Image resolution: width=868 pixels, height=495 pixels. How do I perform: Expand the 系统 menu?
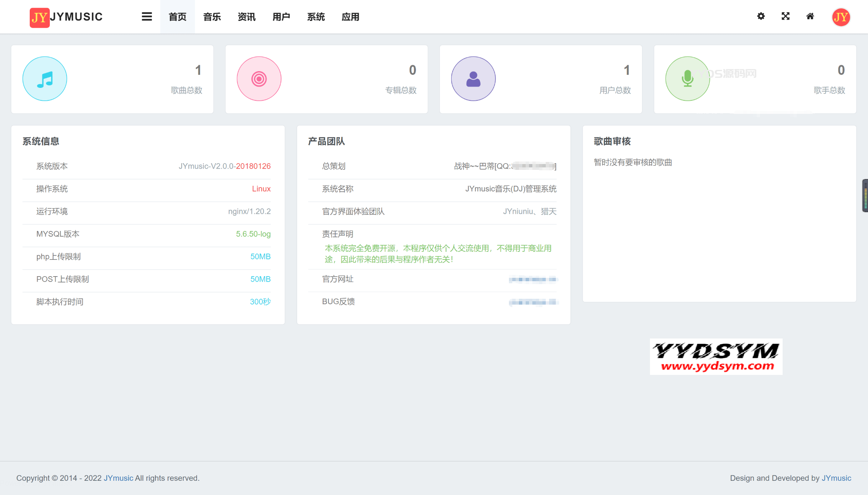316,17
